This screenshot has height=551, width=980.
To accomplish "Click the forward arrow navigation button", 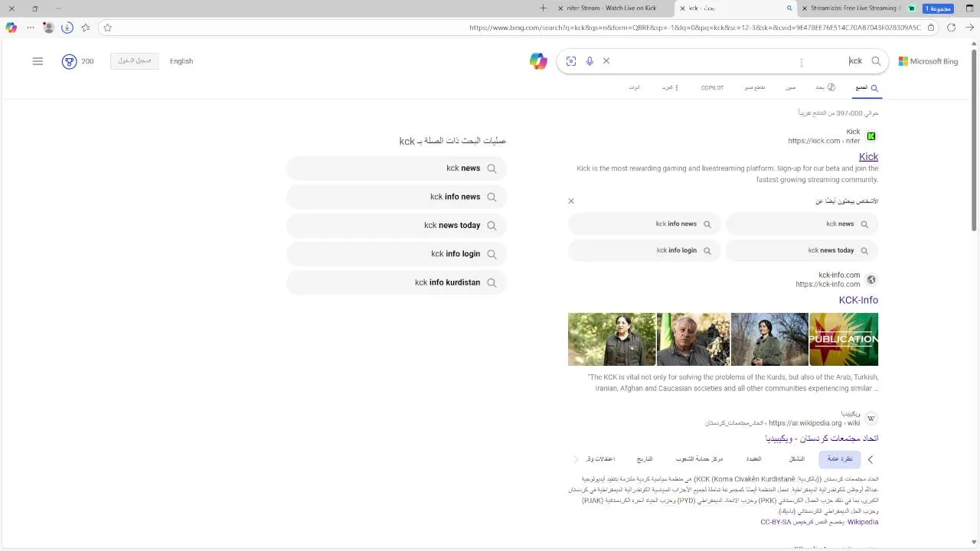I will coord(970,28).
